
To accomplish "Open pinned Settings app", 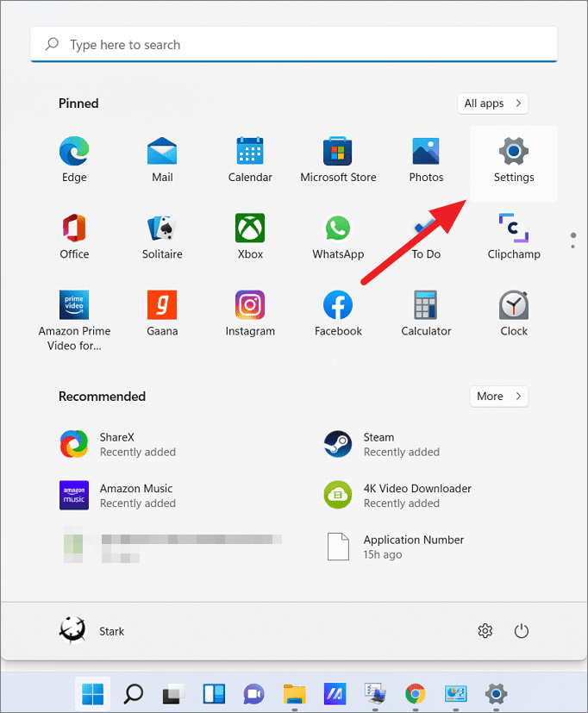I will [513, 164].
